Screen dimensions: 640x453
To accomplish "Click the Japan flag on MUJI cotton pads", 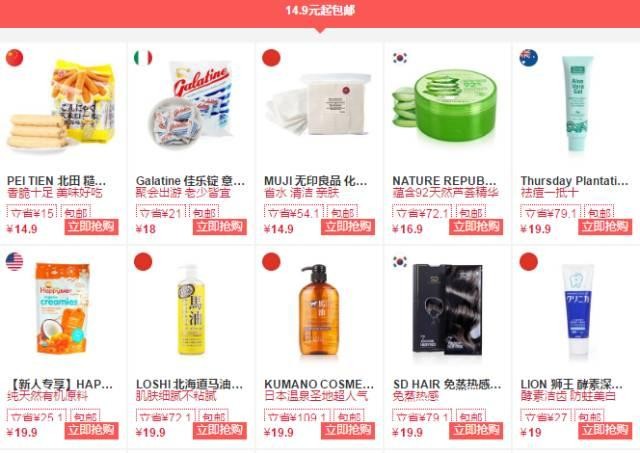I will tap(271, 58).
